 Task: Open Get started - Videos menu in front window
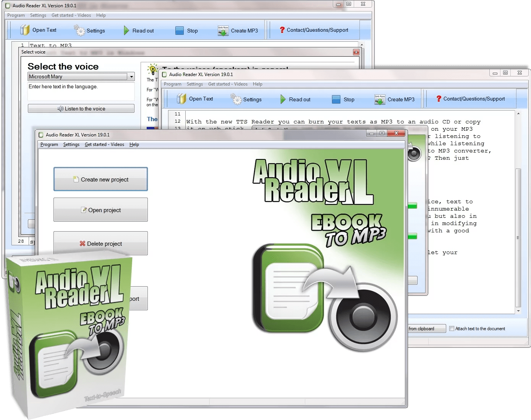(104, 144)
